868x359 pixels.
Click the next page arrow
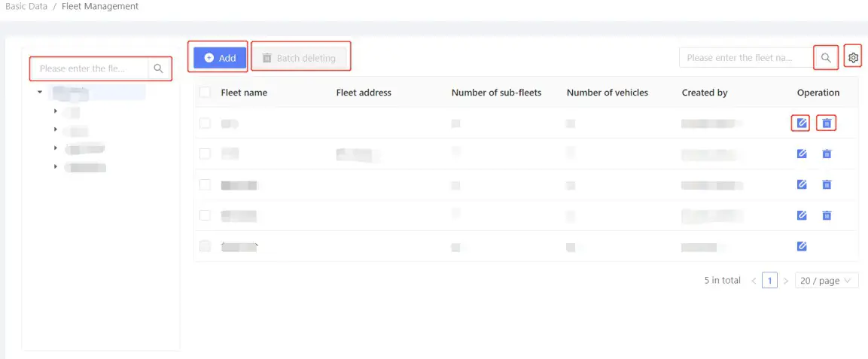point(785,281)
